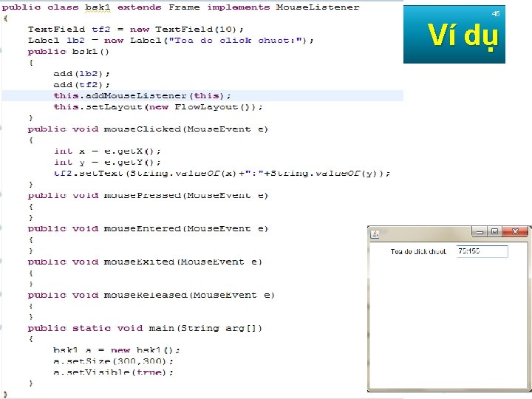Click the 'TextField tf2 = new TextField(10);' line
532x399 pixels.
coord(136,29)
